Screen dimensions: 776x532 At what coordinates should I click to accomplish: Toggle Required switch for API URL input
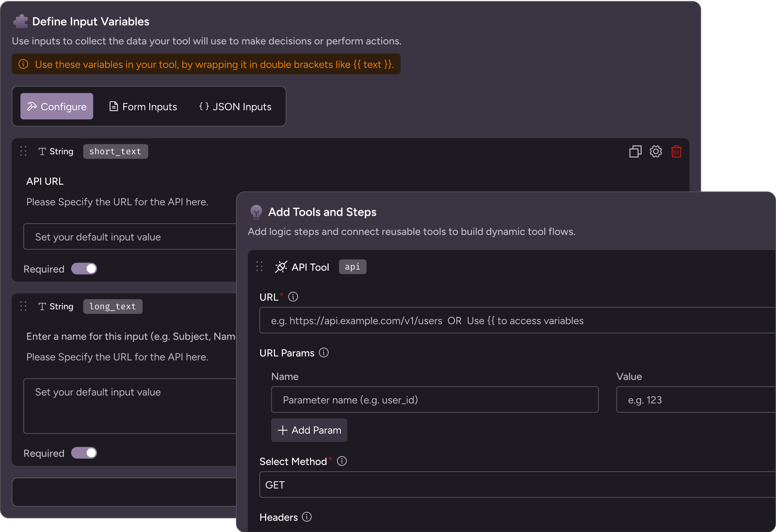pyautogui.click(x=84, y=269)
